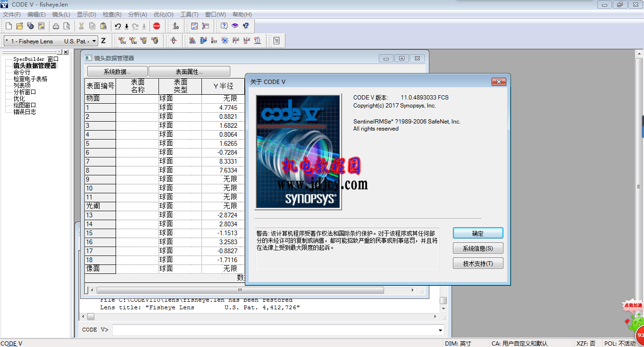Copy selected content with toolbar icon

tap(92, 26)
